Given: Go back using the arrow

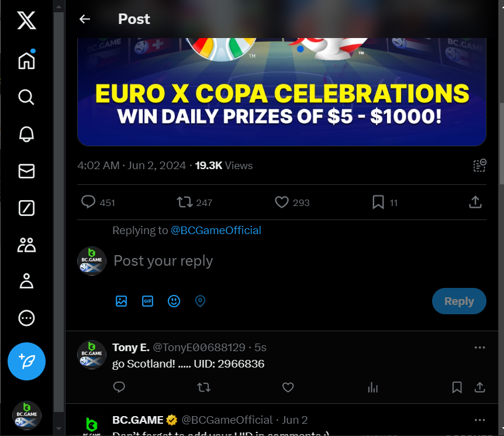Looking at the screenshot, I should pyautogui.click(x=85, y=19).
